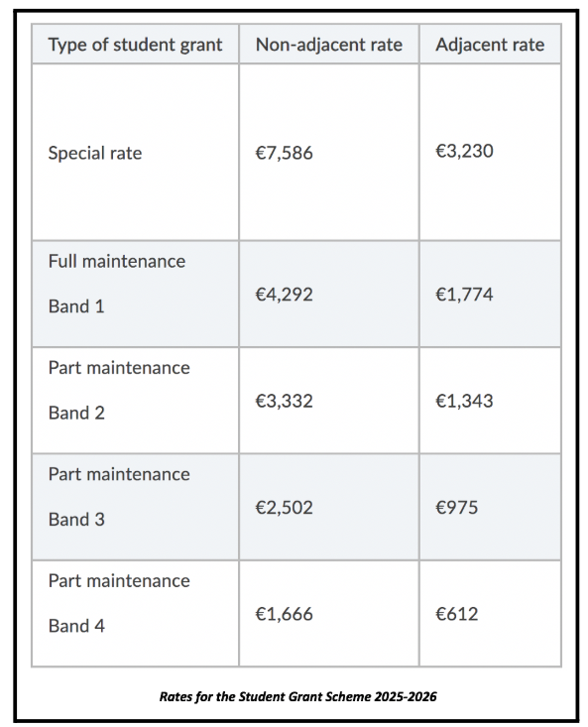Select the €1,343 adjacent rate value

pos(464,401)
